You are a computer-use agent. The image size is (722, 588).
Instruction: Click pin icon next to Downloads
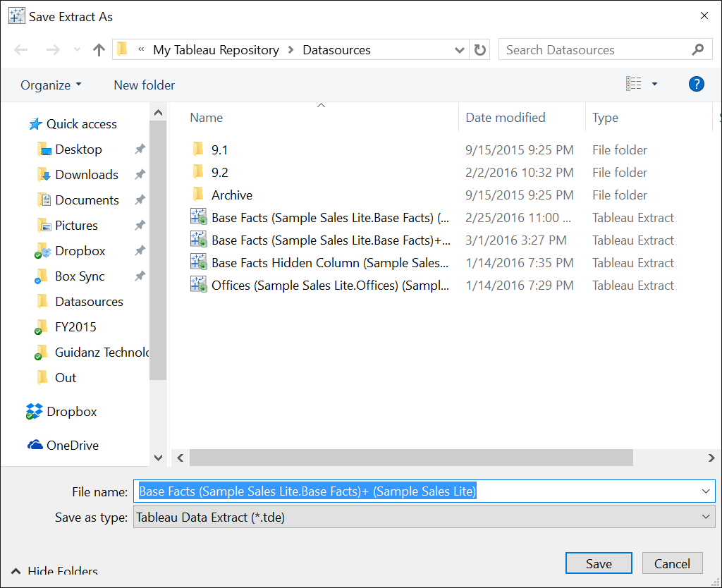pyautogui.click(x=140, y=174)
